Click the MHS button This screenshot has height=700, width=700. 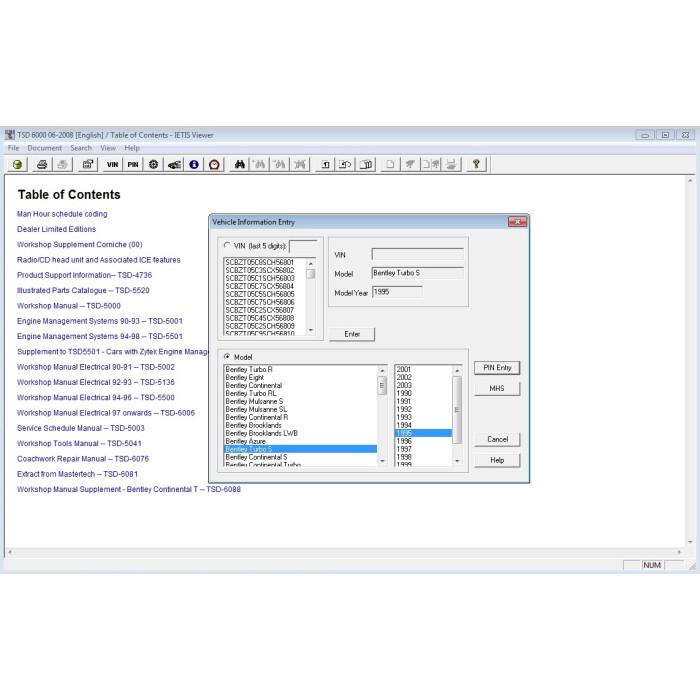pos(497,388)
